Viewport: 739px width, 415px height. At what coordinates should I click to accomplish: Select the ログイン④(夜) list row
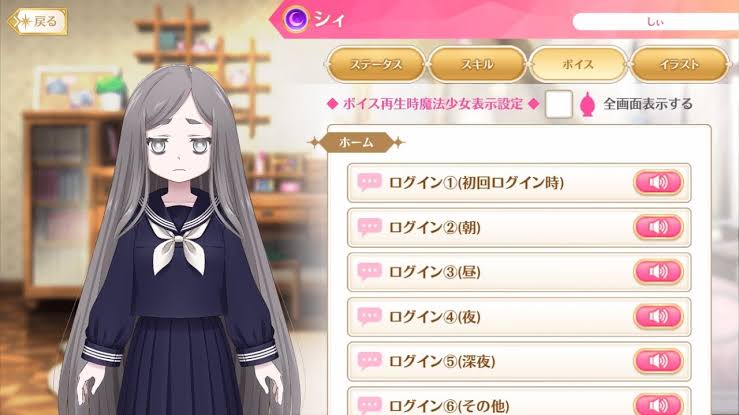pos(519,317)
